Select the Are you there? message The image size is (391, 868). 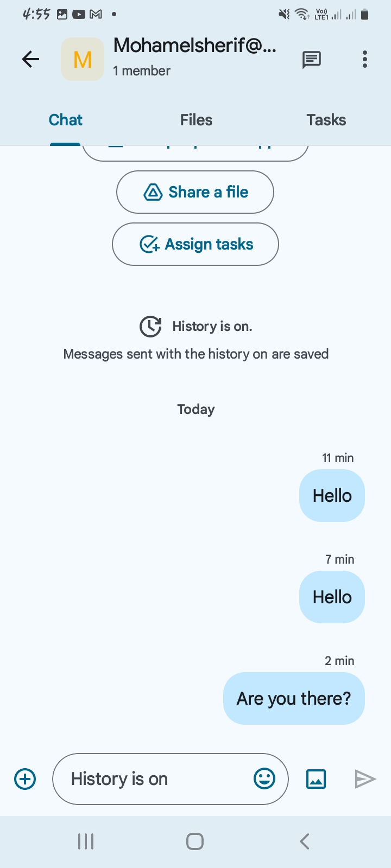pos(294,699)
